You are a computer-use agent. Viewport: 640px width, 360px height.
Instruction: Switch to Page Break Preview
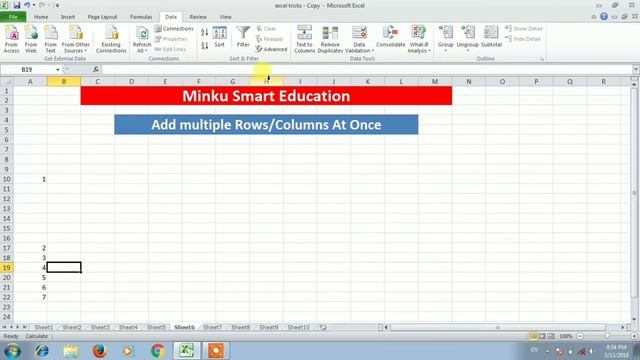point(551,336)
